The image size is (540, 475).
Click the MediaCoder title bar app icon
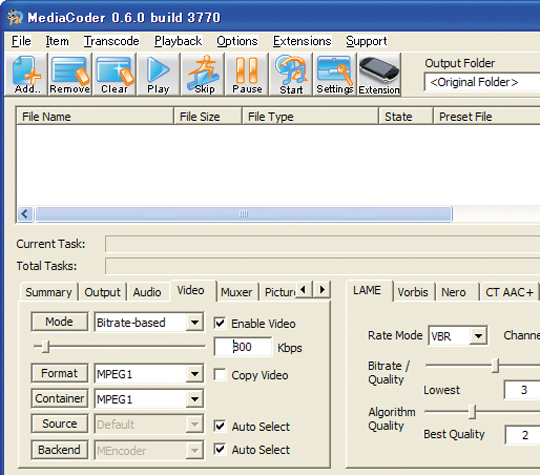coord(14,17)
